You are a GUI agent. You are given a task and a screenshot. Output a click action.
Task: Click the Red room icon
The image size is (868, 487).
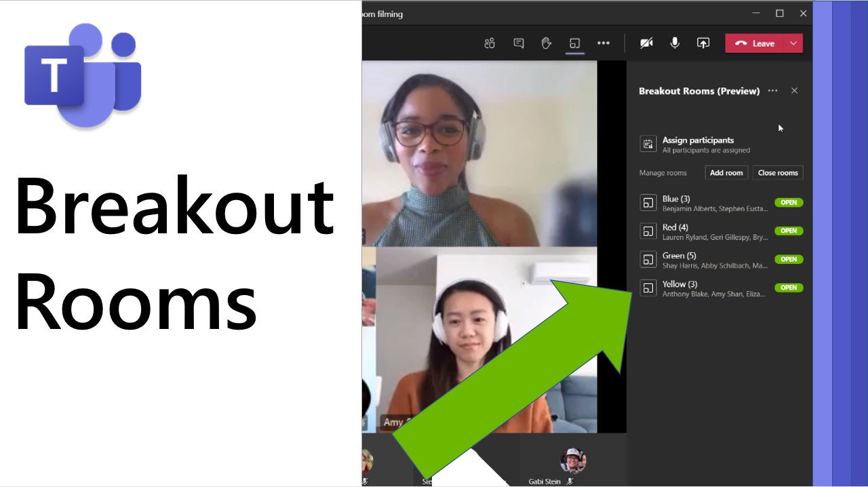[x=648, y=231]
